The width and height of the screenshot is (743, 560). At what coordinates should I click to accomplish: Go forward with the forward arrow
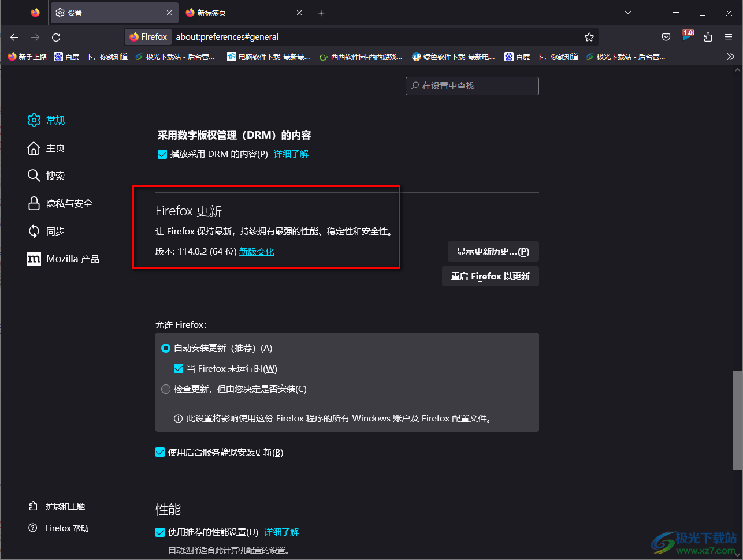[35, 37]
